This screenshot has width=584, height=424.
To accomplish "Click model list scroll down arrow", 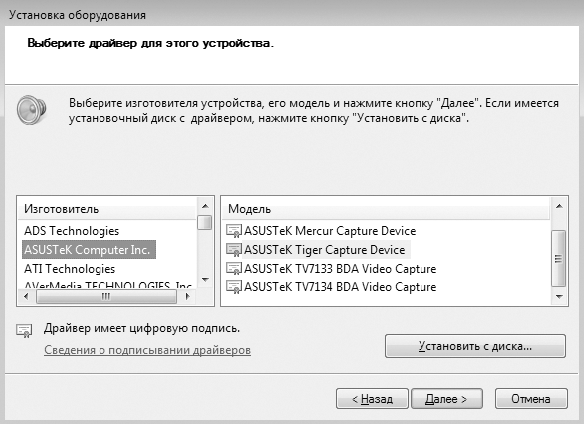I will pyautogui.click(x=559, y=297).
